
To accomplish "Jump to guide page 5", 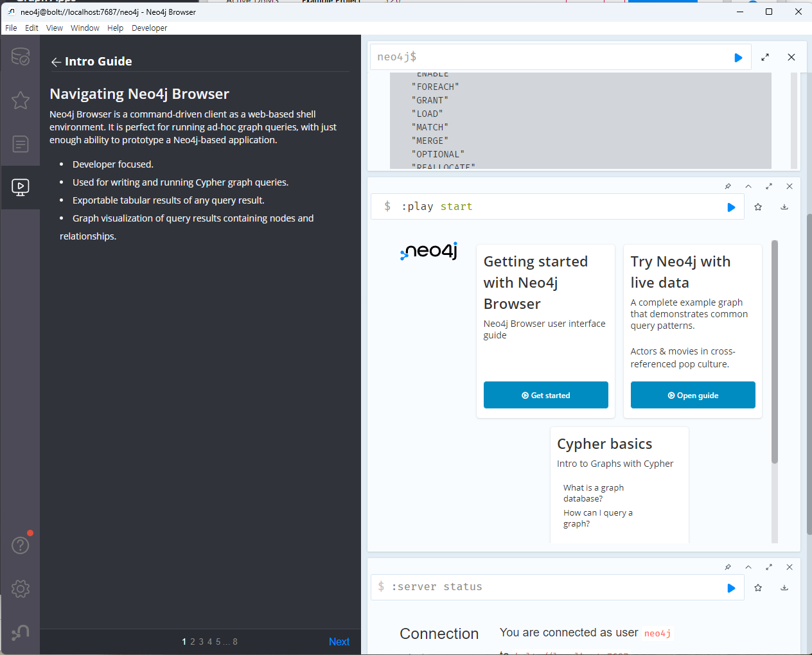I will (x=218, y=642).
